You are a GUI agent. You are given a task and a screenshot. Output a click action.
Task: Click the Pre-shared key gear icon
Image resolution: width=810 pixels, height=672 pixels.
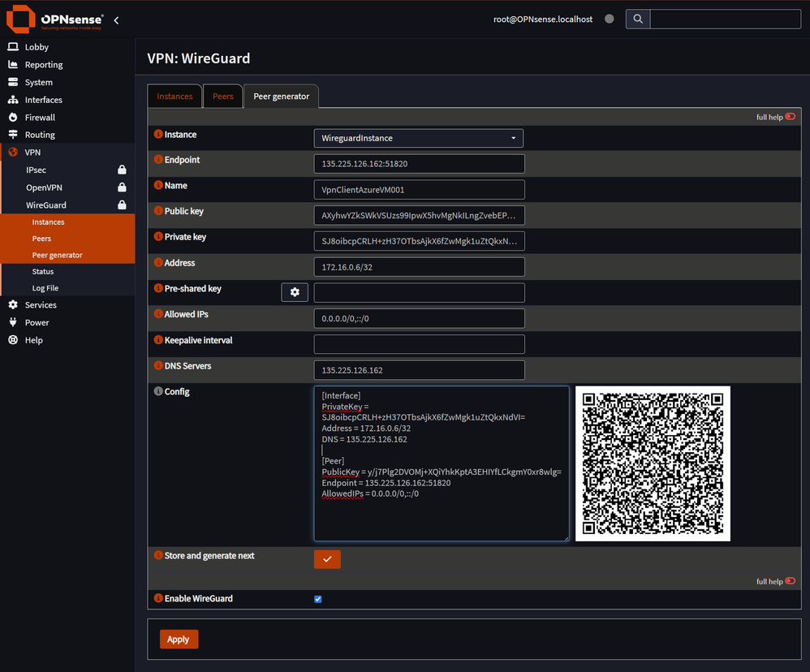pyautogui.click(x=295, y=292)
